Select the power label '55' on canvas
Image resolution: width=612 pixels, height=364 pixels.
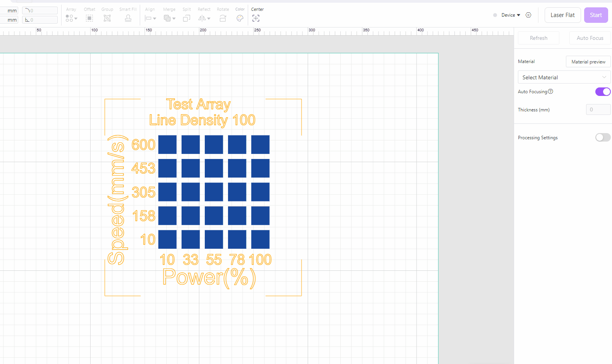[x=214, y=260]
